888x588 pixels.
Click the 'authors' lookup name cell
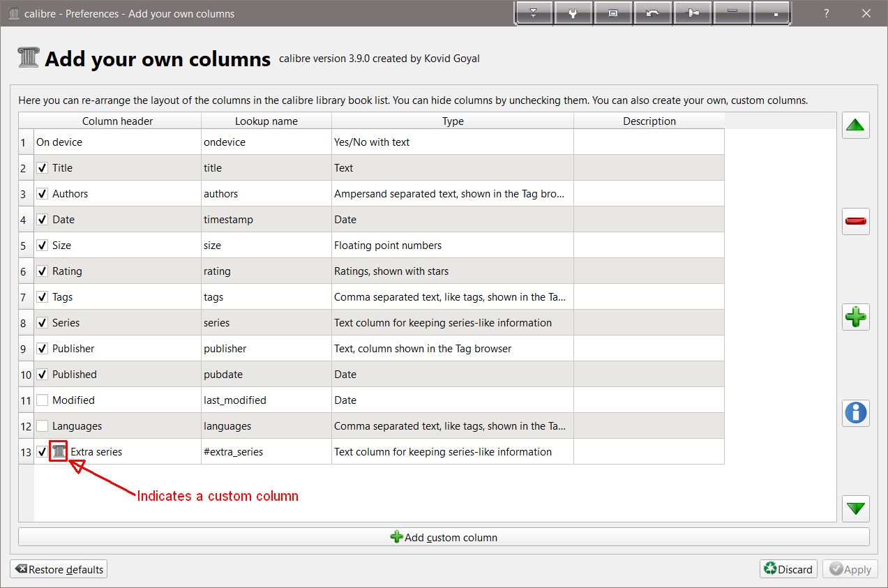266,194
